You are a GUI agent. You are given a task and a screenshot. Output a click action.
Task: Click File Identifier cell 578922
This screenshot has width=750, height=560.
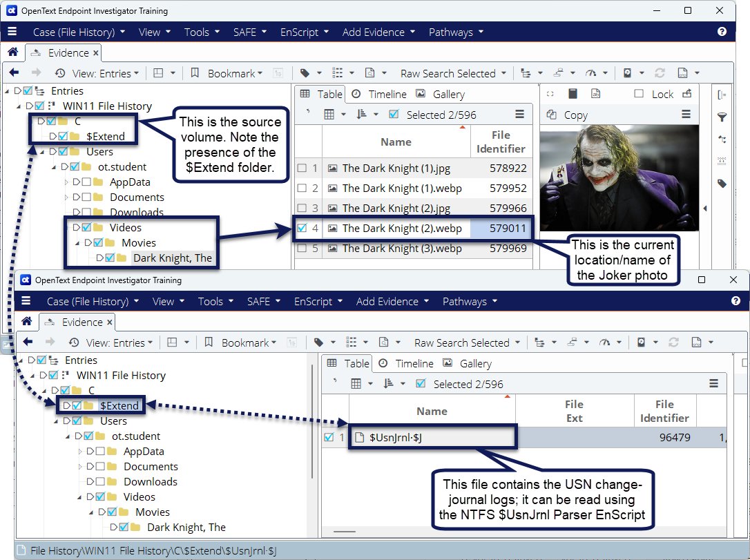(x=501, y=168)
